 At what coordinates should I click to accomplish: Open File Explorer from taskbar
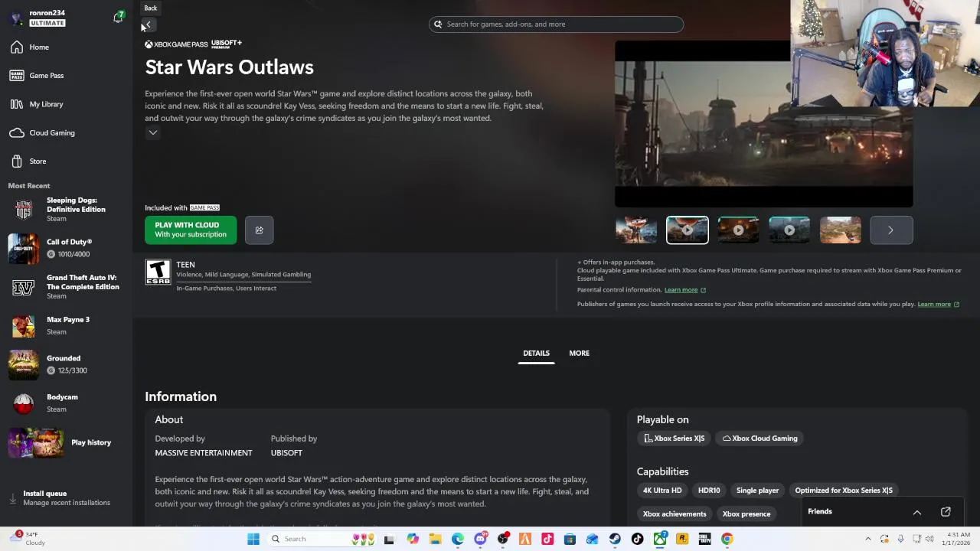click(x=435, y=539)
